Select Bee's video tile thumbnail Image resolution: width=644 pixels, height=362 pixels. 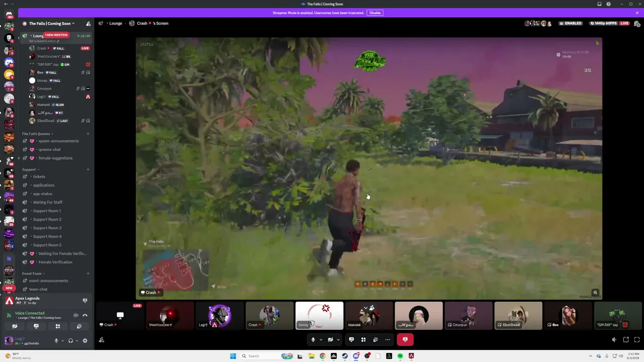568,316
